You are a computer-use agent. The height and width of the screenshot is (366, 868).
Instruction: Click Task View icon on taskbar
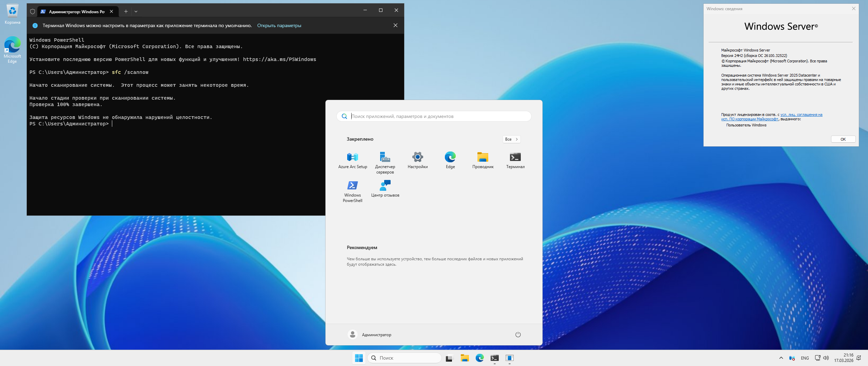[x=449, y=358]
